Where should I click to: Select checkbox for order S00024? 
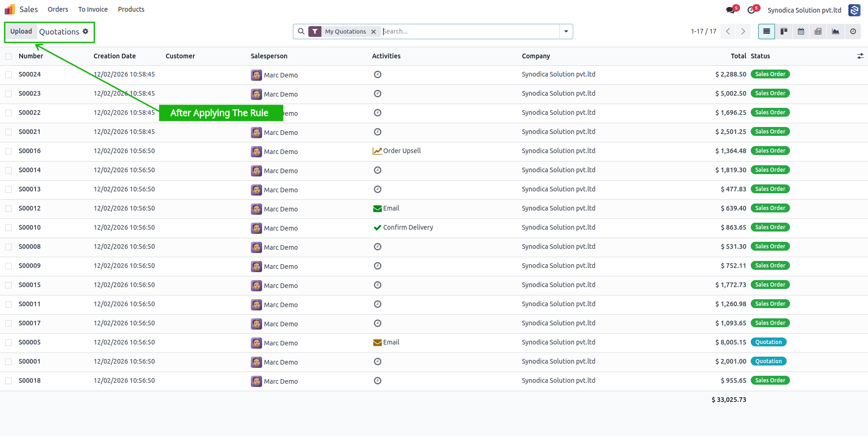click(x=8, y=75)
